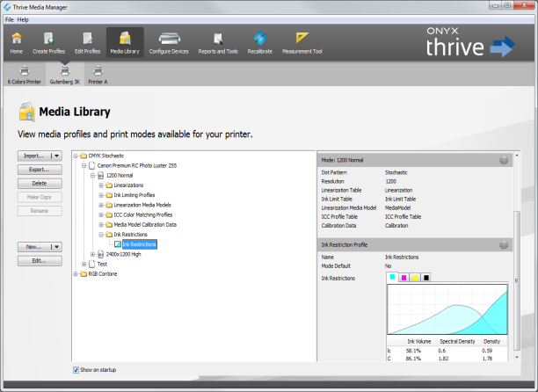The height and width of the screenshot is (392, 538).
Task: Select the Gutenberg 3K printer
Action: pyautogui.click(x=64, y=75)
